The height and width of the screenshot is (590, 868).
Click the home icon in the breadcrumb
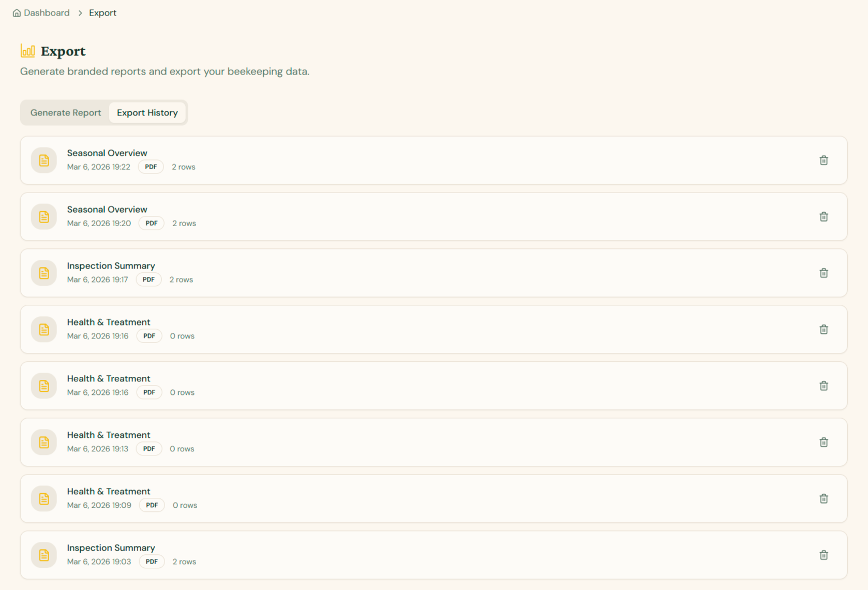(17, 13)
